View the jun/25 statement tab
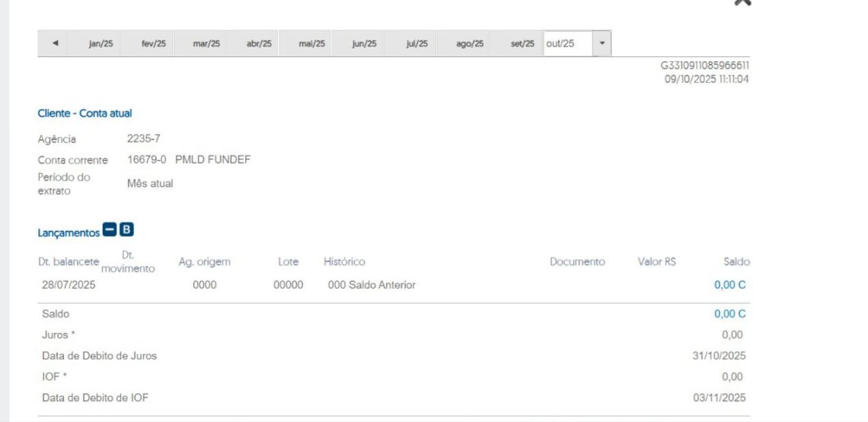The image size is (868, 422). [x=364, y=44]
